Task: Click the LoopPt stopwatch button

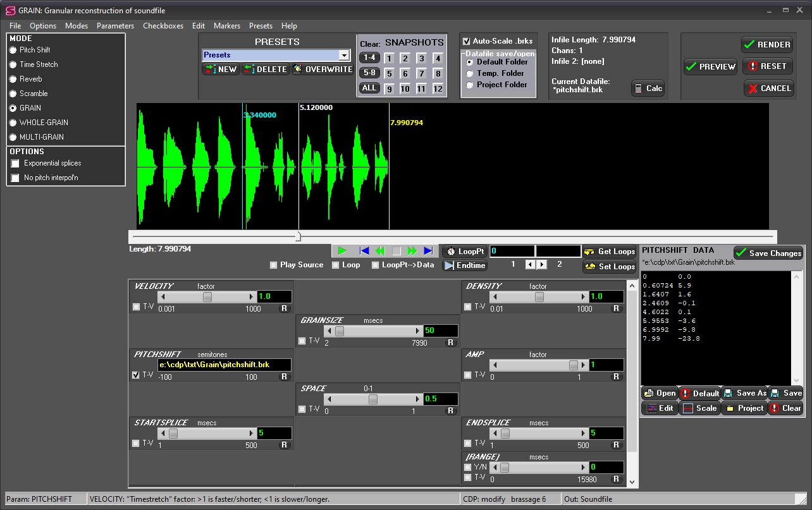Action: pos(464,252)
